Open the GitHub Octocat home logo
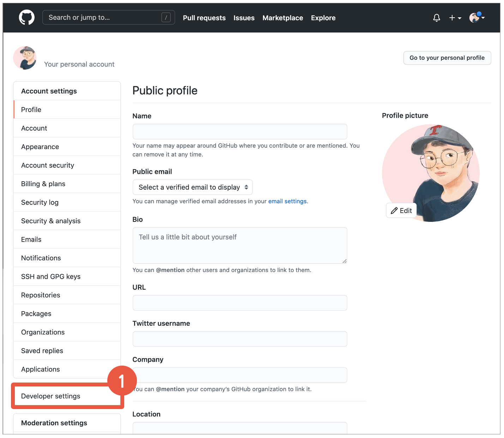504x438 pixels. [27, 17]
